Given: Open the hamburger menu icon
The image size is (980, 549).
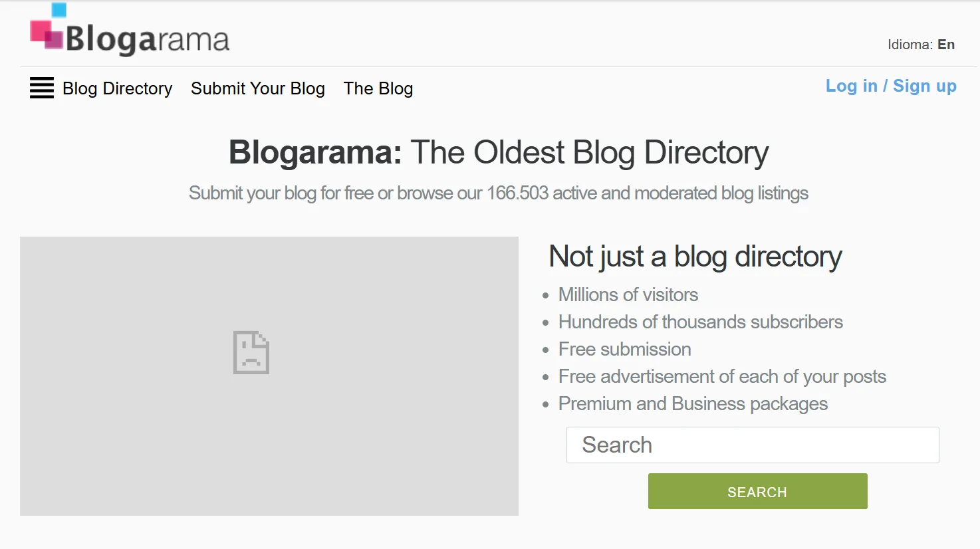Looking at the screenshot, I should coord(42,88).
